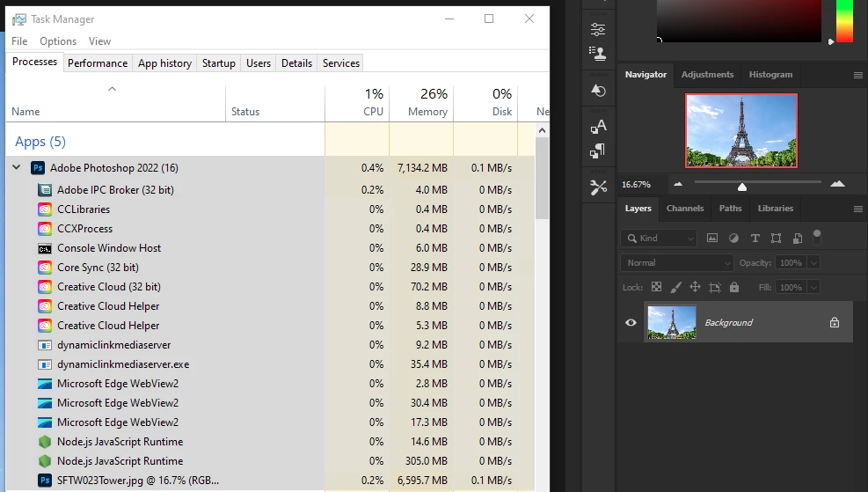The width and height of the screenshot is (868, 492).
Task: Open the Kind layer filter dropdown
Action: [x=659, y=239]
